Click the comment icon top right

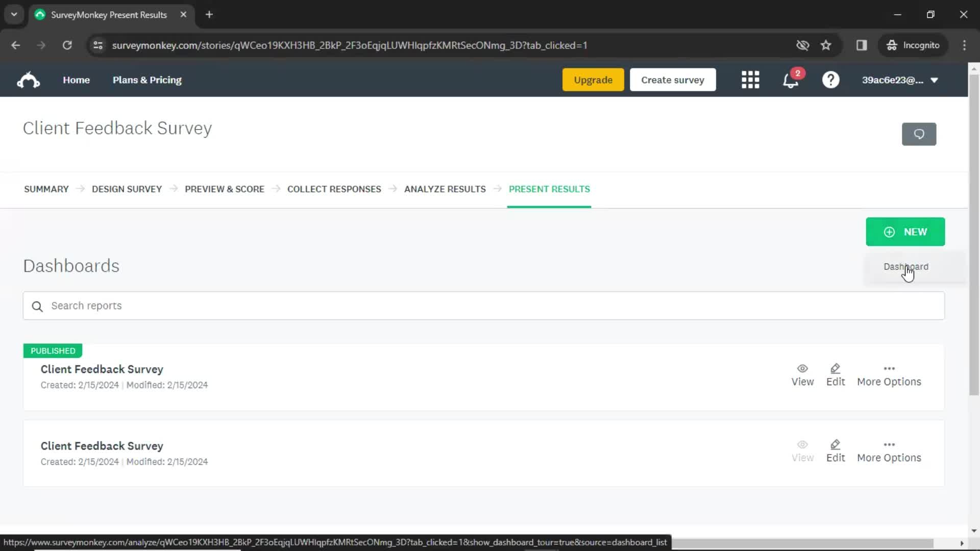click(x=919, y=134)
